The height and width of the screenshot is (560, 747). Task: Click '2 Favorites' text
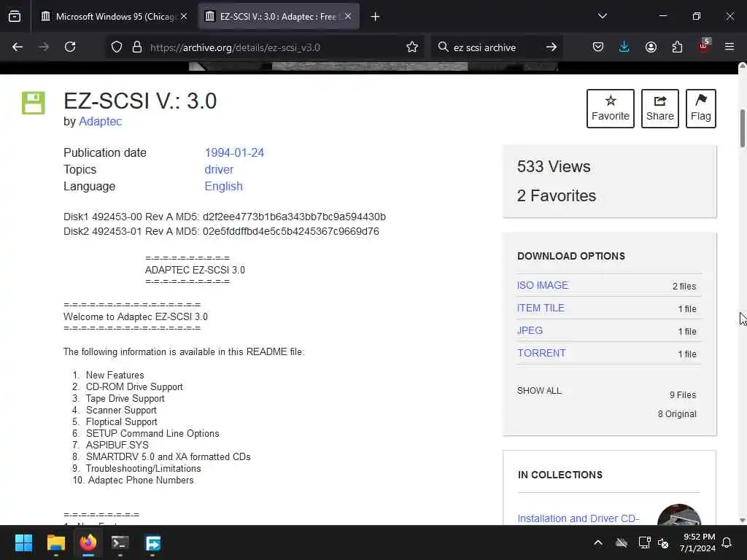[x=557, y=195]
